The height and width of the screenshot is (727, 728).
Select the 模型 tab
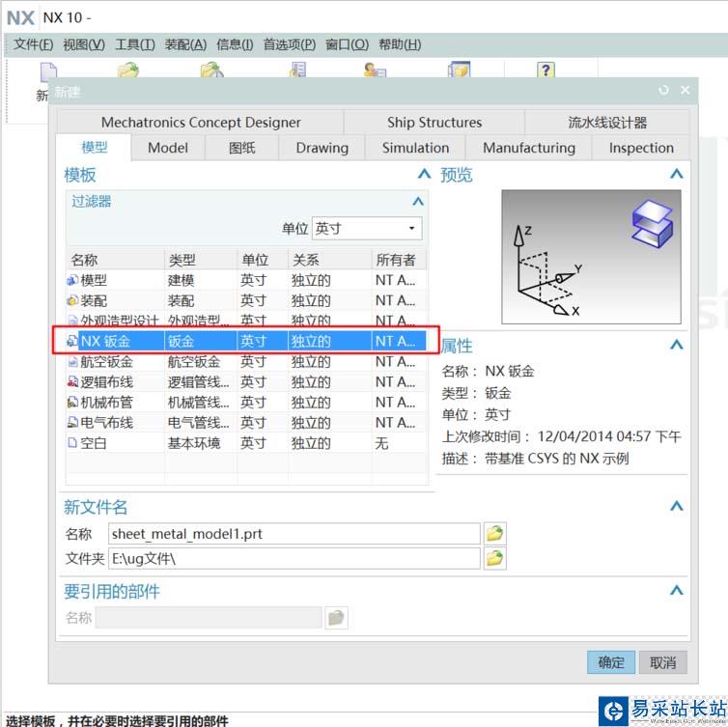[95, 148]
